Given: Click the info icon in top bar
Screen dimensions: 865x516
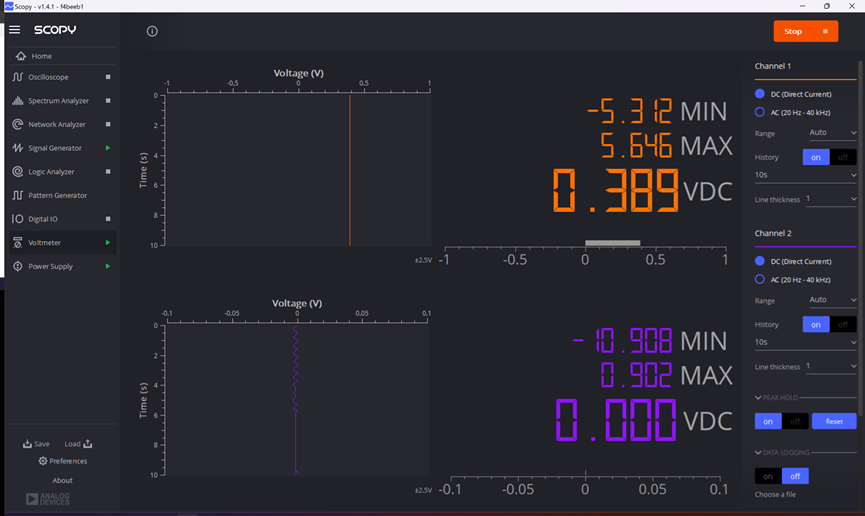Looking at the screenshot, I should 152,31.
